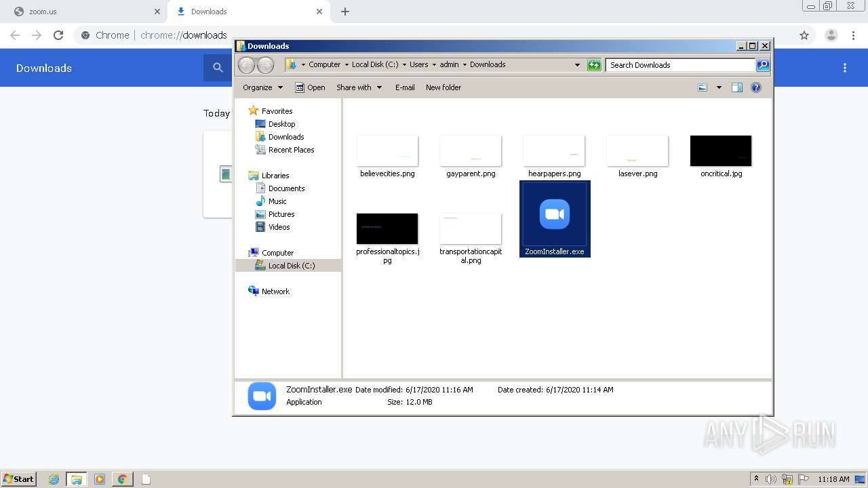This screenshot has height=488, width=868.
Task: Open Windows Explorer taskbar button
Action: pyautogui.click(x=77, y=479)
